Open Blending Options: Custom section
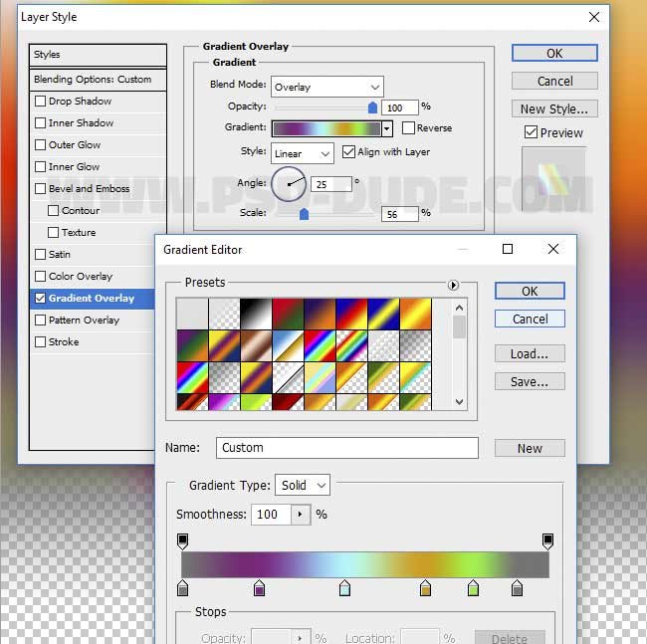The image size is (647, 644). click(93, 80)
